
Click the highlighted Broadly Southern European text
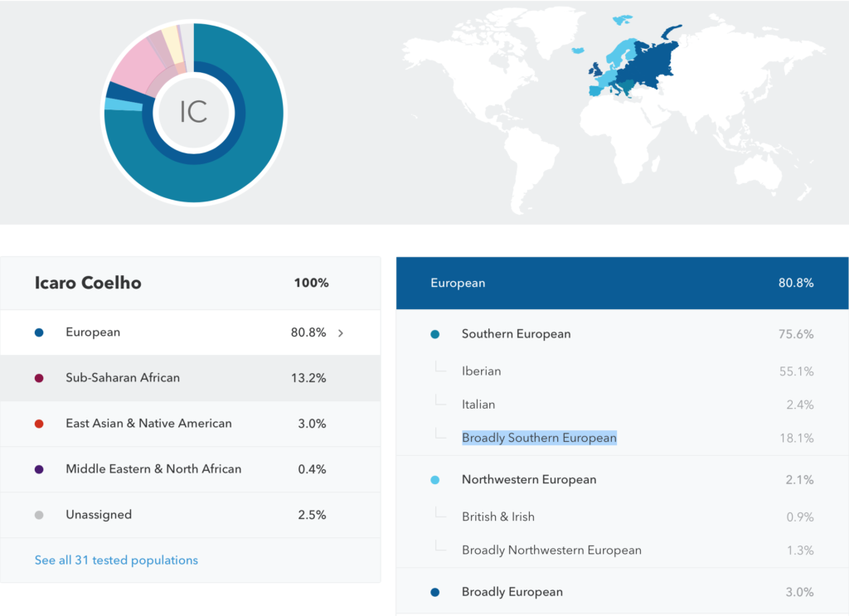(539, 438)
